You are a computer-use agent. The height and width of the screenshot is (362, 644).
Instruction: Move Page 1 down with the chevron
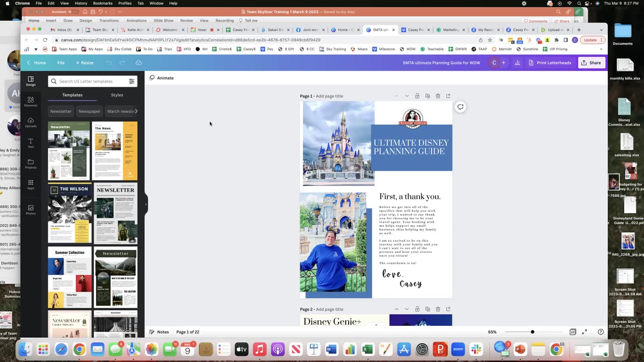click(x=407, y=96)
